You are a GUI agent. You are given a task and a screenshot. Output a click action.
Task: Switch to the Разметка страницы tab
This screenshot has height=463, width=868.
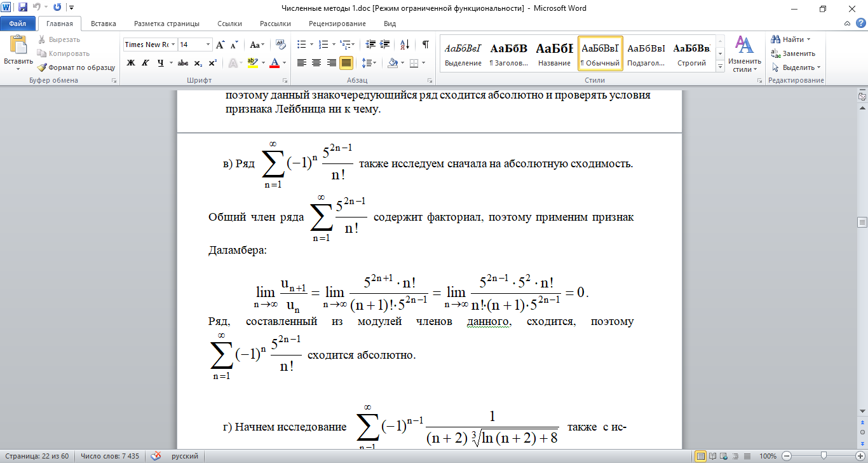click(166, 24)
